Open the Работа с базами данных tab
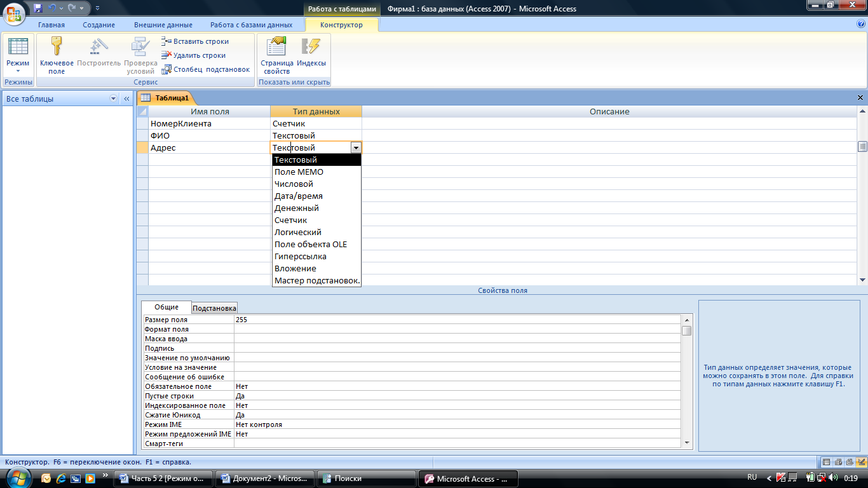The height and width of the screenshot is (488, 868). pyautogui.click(x=252, y=25)
